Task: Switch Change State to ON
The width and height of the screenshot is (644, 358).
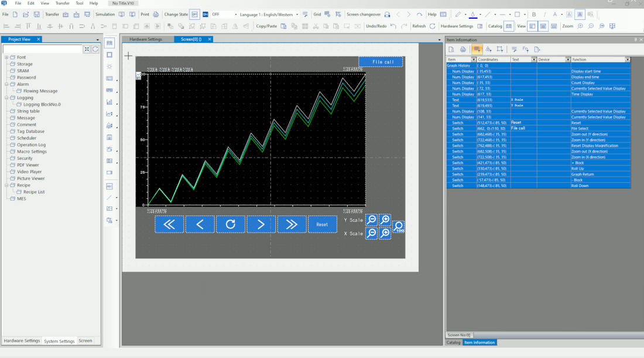Action: coord(205,15)
